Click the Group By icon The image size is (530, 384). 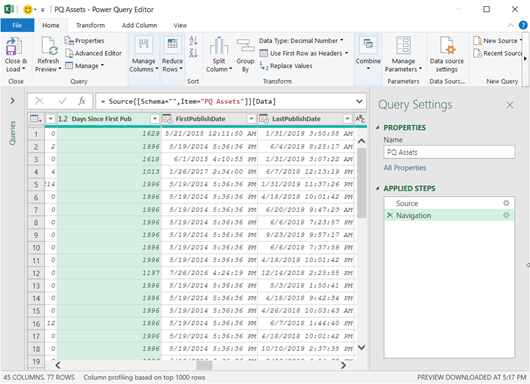coord(245,45)
